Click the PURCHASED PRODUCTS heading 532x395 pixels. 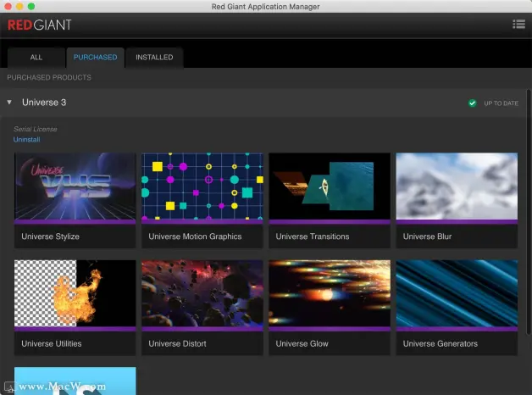coord(49,77)
